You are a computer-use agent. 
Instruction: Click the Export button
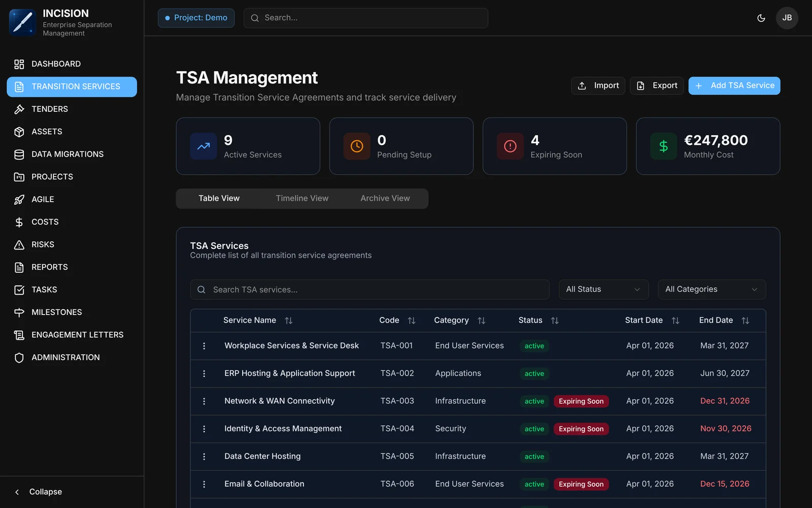(x=657, y=86)
